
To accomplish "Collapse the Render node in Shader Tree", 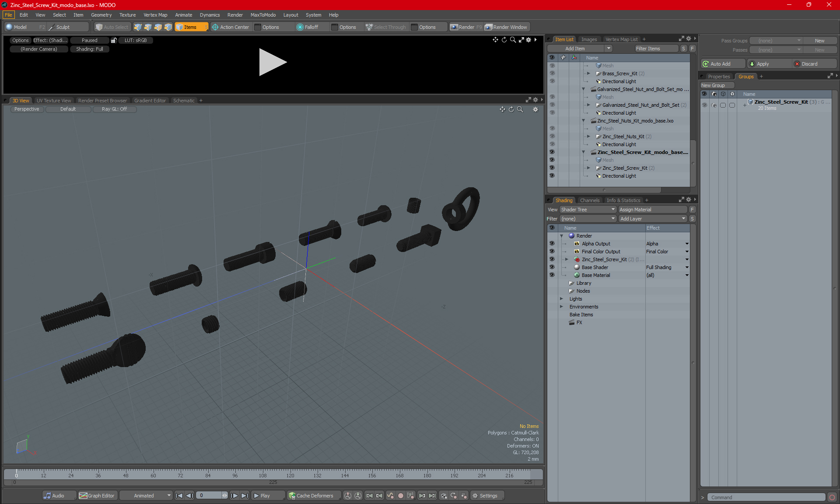I will click(562, 236).
